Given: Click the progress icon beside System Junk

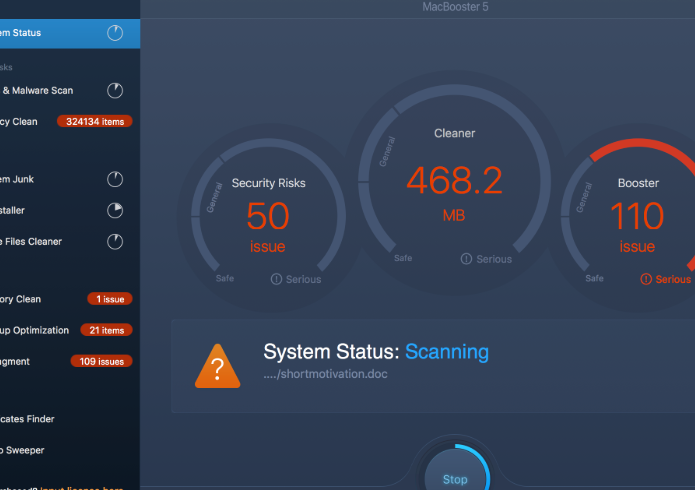Looking at the screenshot, I should pyautogui.click(x=115, y=180).
